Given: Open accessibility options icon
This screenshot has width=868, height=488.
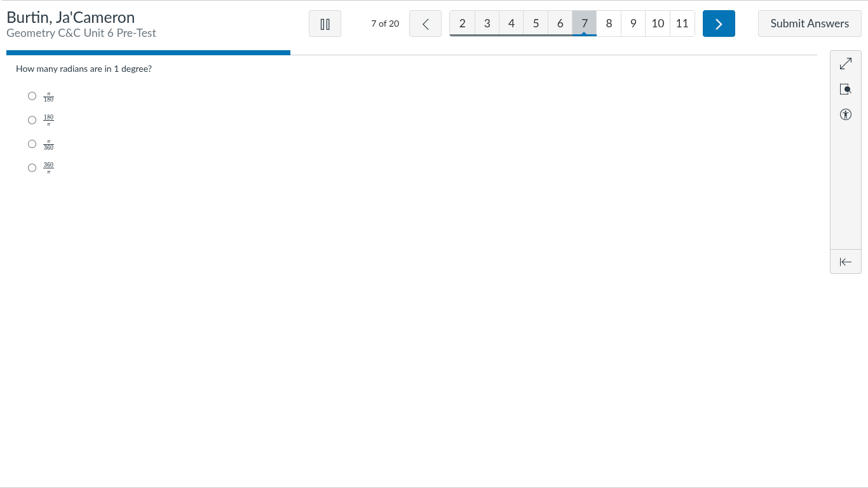Looking at the screenshot, I should 845,115.
